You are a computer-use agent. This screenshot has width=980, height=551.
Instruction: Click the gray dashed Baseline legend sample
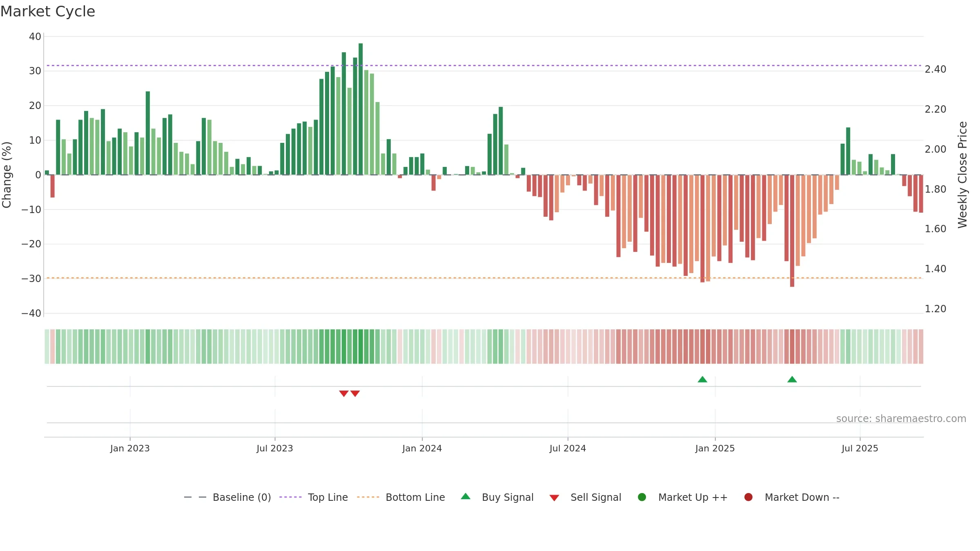coord(195,497)
